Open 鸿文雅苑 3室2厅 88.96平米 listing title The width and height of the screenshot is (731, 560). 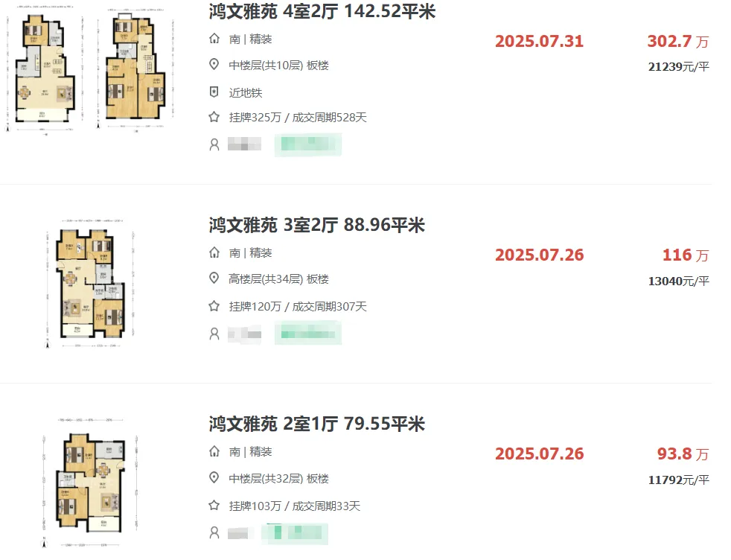317,225
